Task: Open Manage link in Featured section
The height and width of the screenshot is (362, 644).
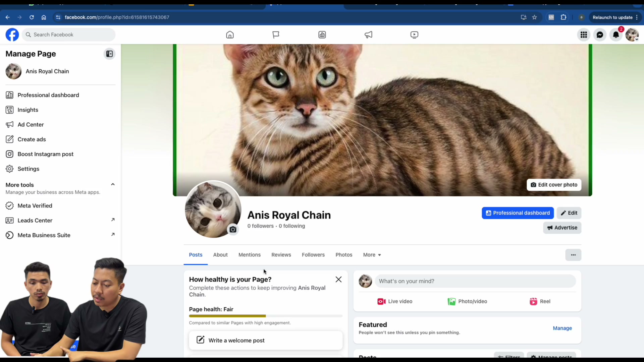Action: (x=562, y=328)
